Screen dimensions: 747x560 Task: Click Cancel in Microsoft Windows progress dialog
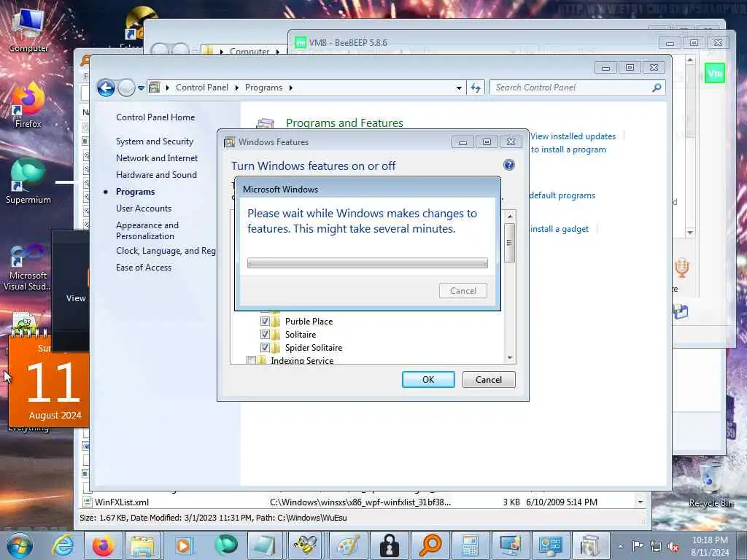[x=463, y=291]
